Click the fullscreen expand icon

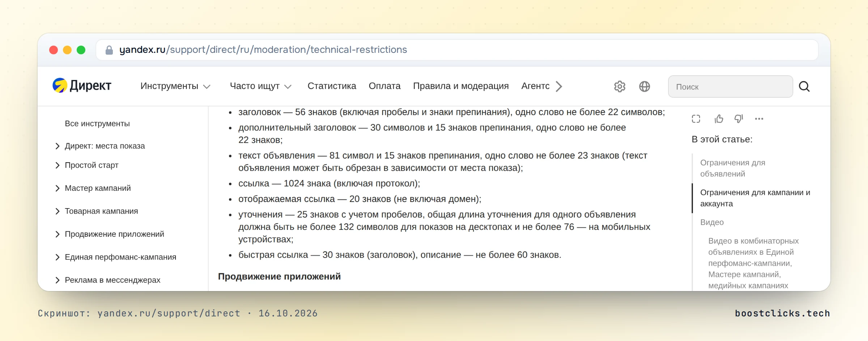(x=696, y=119)
